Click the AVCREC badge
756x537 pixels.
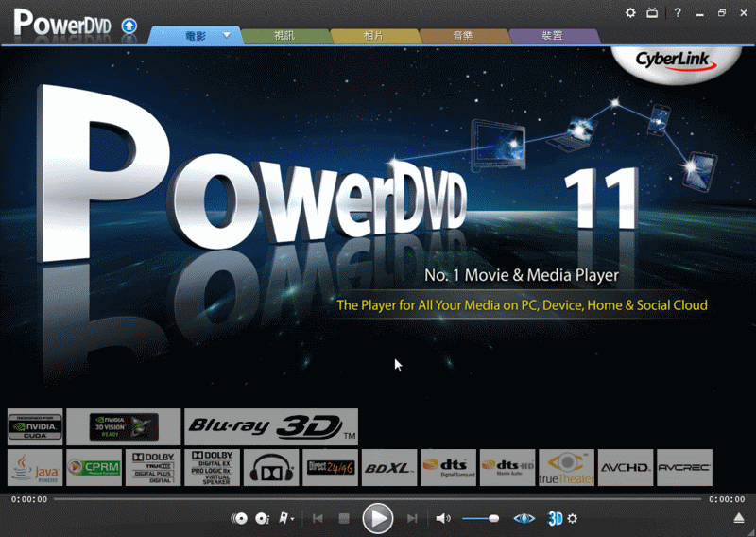pyautogui.click(x=684, y=468)
